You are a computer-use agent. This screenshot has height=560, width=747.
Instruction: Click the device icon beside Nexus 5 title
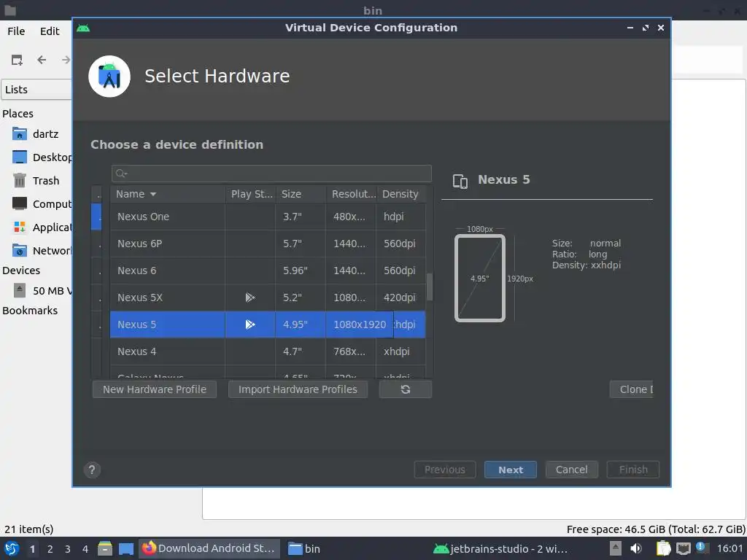[x=460, y=181]
